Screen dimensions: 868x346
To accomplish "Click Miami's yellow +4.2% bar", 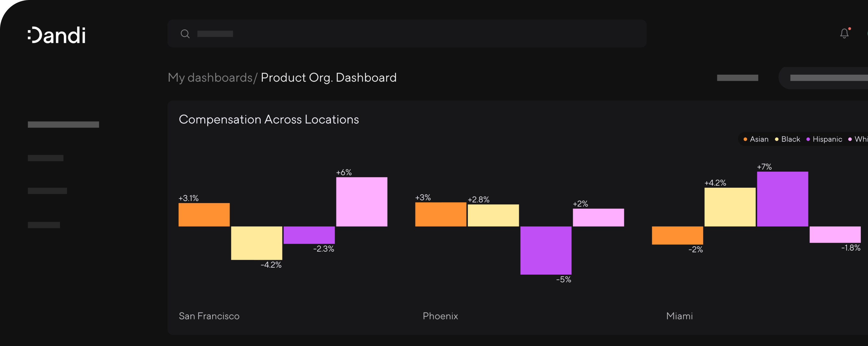I will [x=730, y=207].
